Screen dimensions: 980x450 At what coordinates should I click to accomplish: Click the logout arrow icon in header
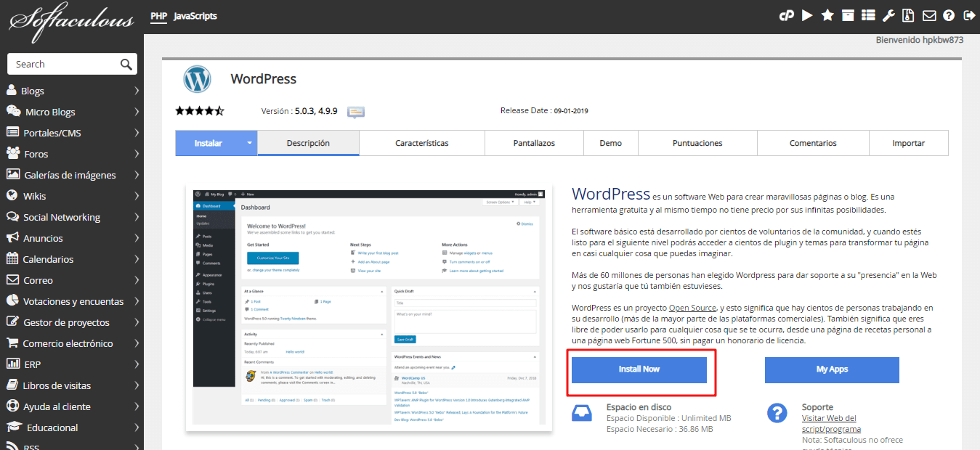969,15
